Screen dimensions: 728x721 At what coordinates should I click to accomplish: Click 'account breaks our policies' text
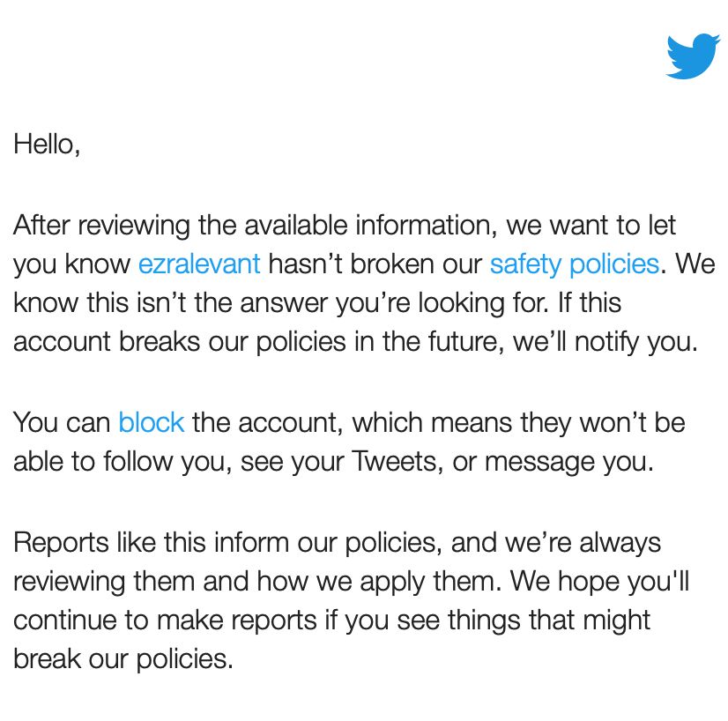coord(180,342)
